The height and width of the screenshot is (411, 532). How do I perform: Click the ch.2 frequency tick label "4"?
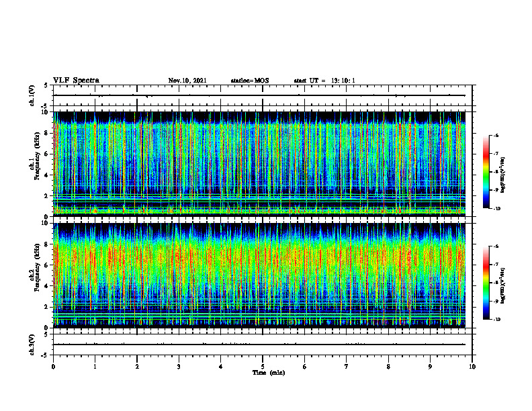pos(47,286)
